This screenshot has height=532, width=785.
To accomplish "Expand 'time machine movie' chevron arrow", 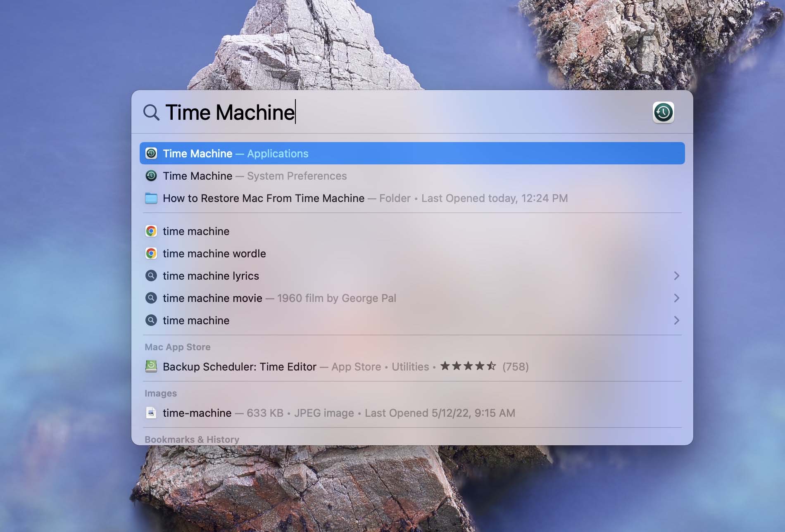I will (676, 298).
